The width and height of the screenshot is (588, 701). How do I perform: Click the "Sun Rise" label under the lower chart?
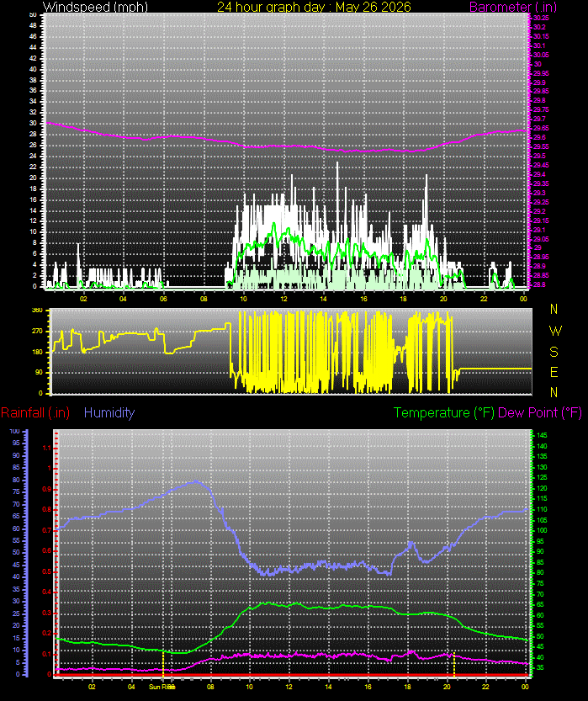(162, 687)
